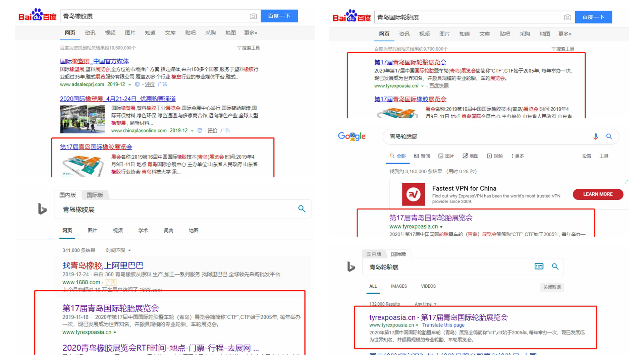Click Google voice search microphone icon
644x362 pixels.
click(595, 136)
